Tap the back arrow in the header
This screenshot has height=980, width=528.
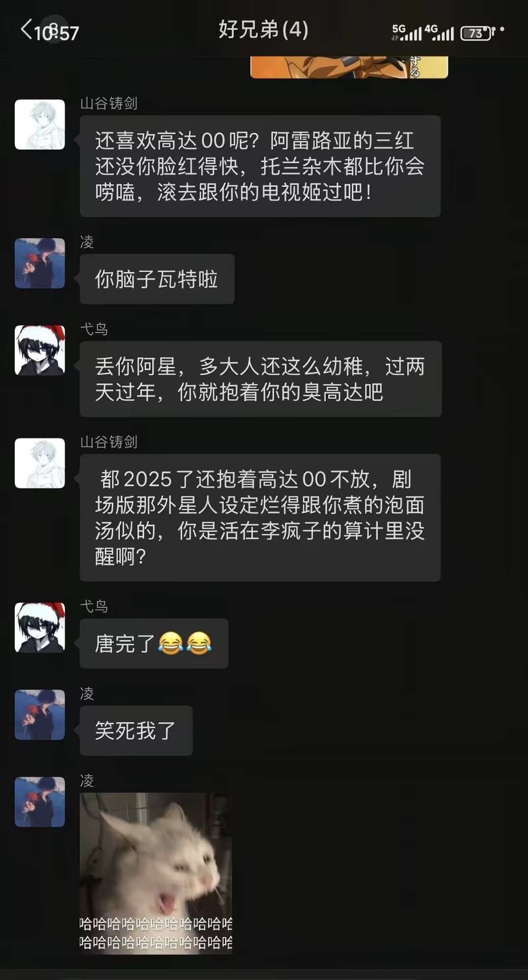tap(27, 30)
